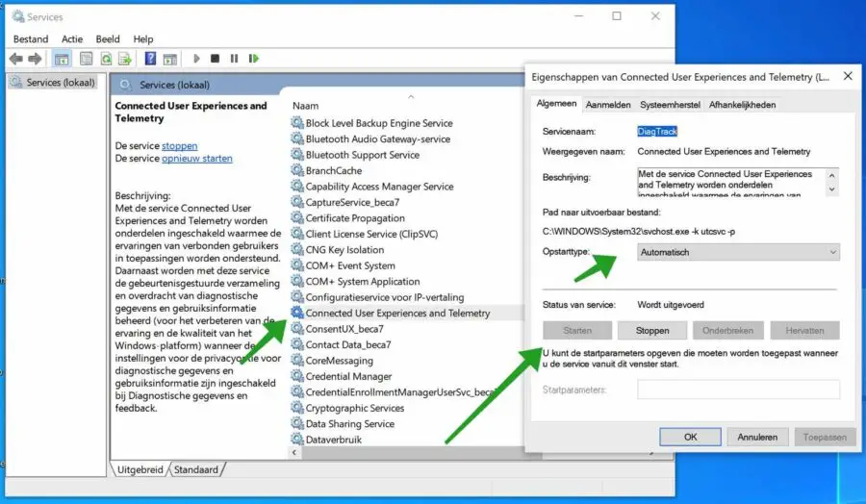The width and height of the screenshot is (866, 504).
Task: Switch to the Uitgebreid view tab
Action: [140, 469]
